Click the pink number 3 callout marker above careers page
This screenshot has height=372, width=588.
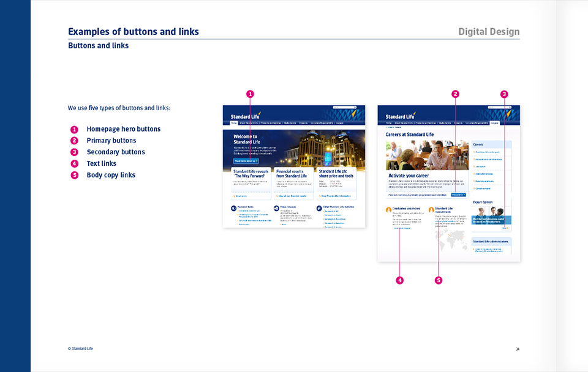pos(504,94)
